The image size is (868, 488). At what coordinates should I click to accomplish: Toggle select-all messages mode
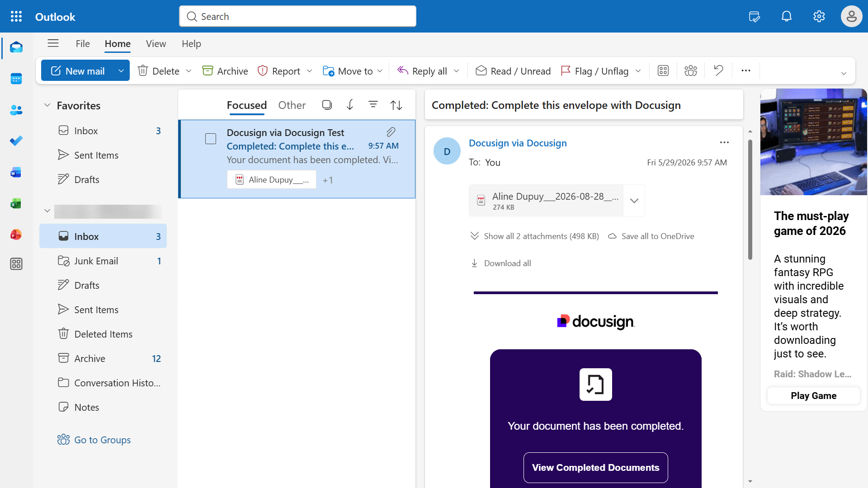pyautogui.click(x=327, y=105)
